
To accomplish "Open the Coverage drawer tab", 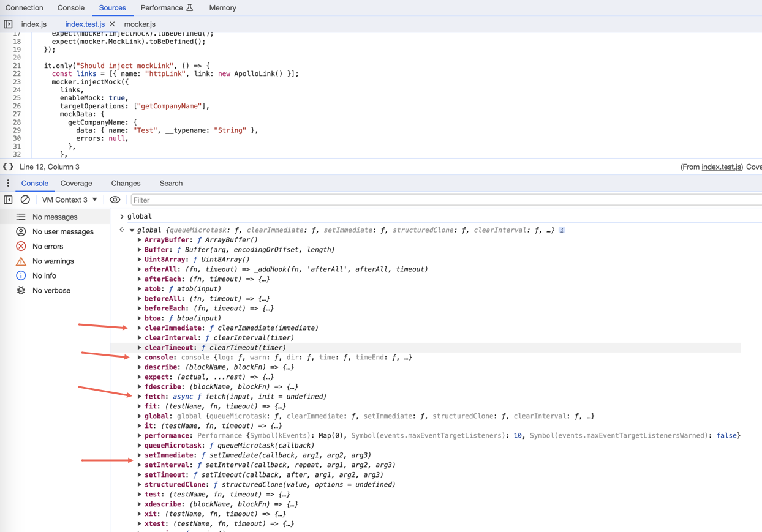I will [x=76, y=184].
